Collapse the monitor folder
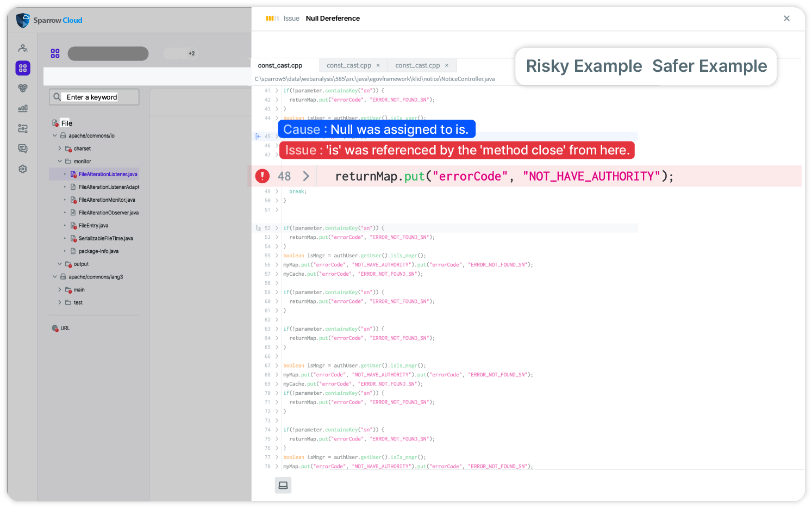 pyautogui.click(x=60, y=161)
